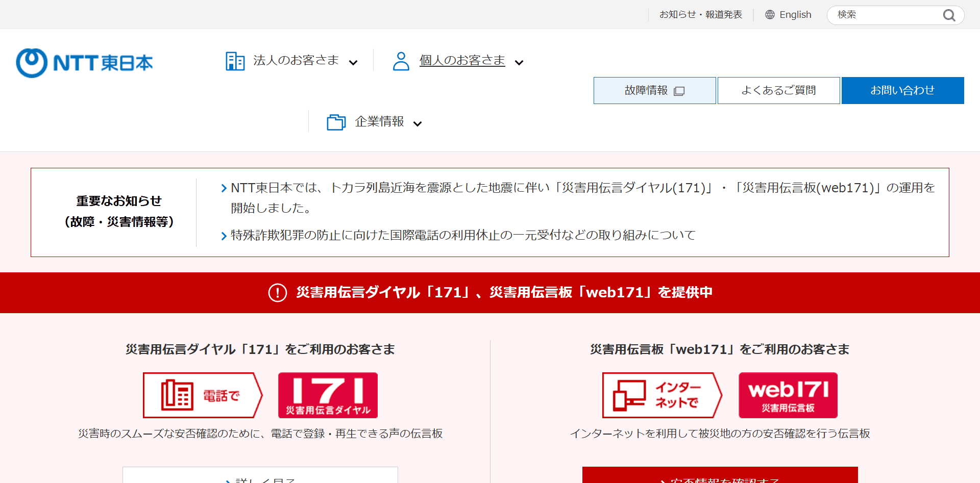This screenshot has height=483, width=980.
Task: Open お知らせ・報道発表 link
Action: tap(701, 15)
